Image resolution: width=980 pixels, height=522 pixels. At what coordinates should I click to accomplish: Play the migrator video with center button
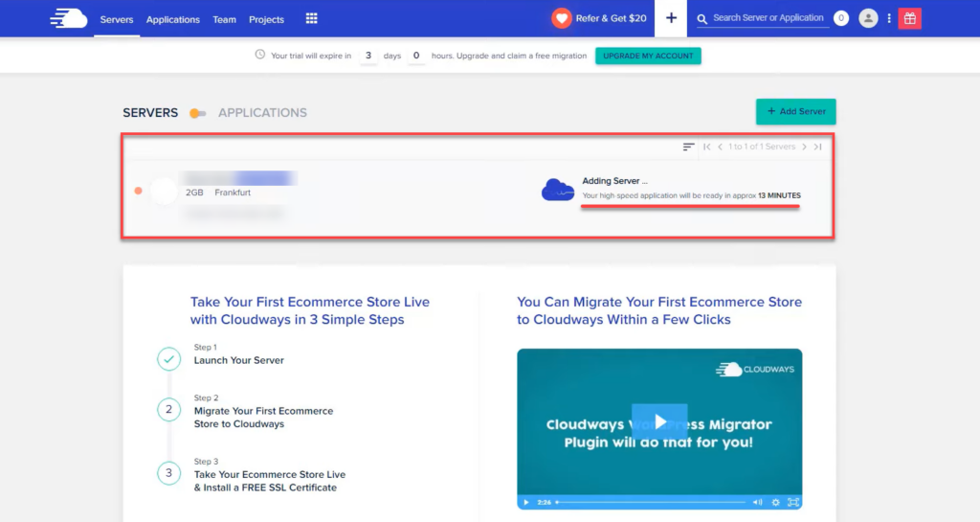coord(659,422)
